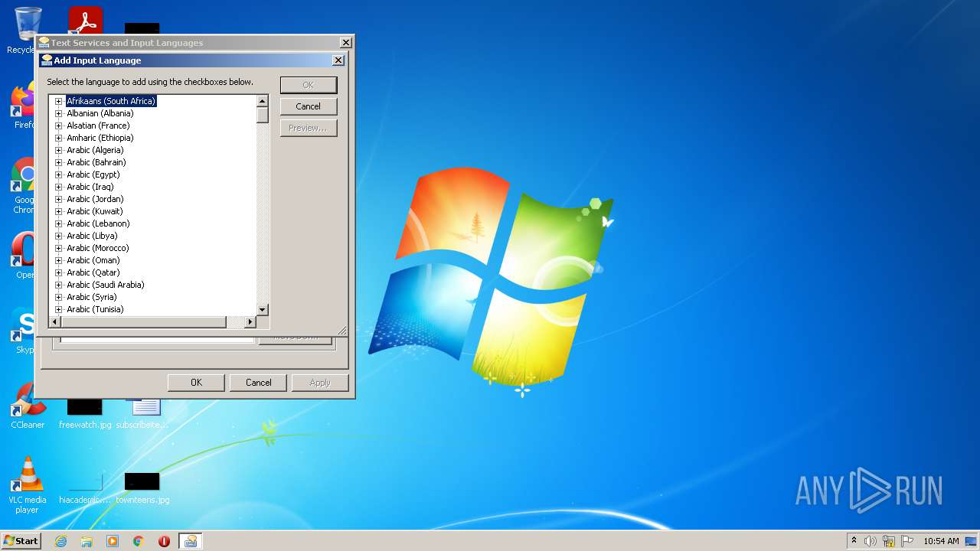
Task: Open the Adobe Acrobat Reader desktop icon
Action: click(x=85, y=20)
